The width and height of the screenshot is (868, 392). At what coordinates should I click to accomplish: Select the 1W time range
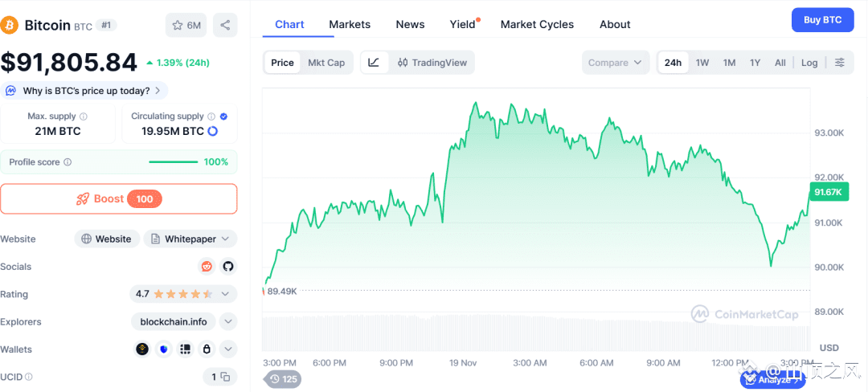pyautogui.click(x=702, y=63)
